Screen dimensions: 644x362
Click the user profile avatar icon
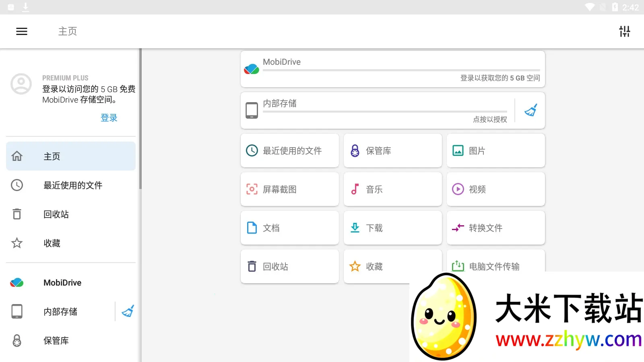(21, 84)
